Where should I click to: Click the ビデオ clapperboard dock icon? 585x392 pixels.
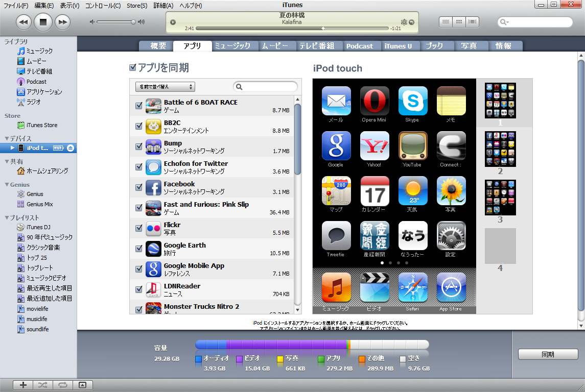375,287
